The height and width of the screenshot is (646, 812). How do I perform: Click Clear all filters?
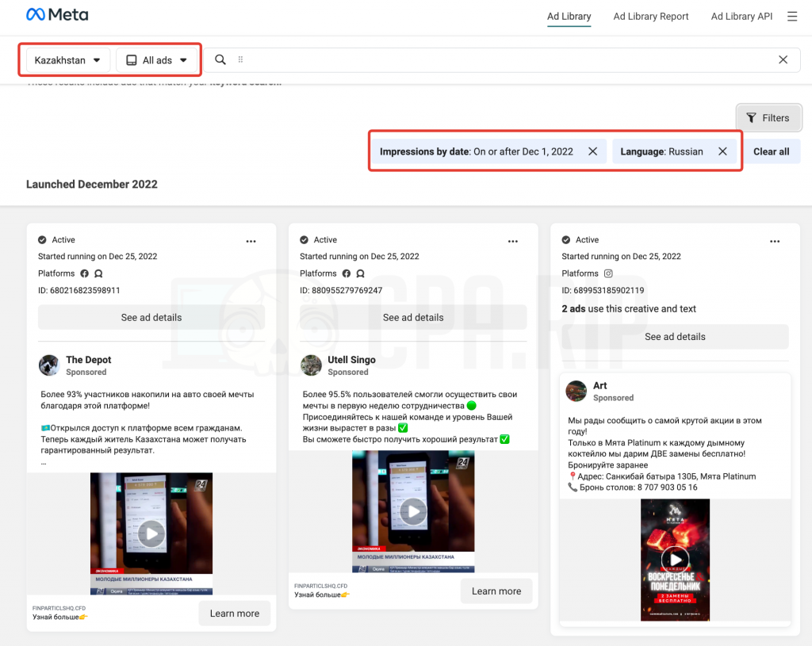[771, 151]
